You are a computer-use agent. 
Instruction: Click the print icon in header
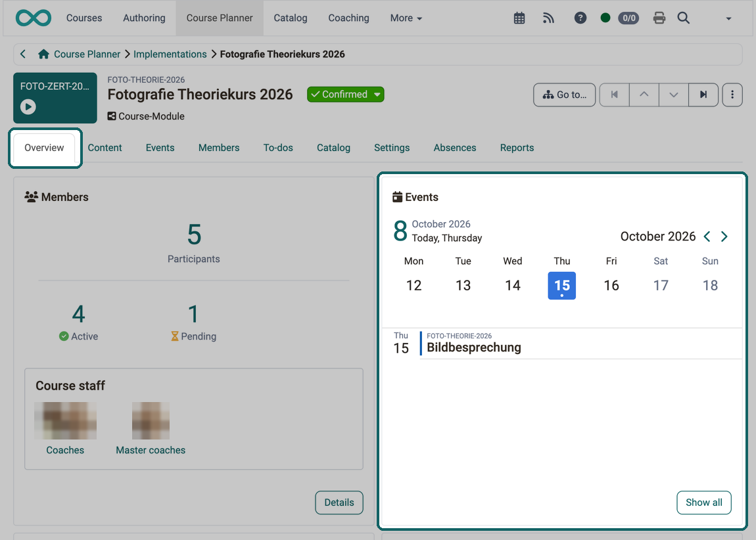tap(659, 18)
